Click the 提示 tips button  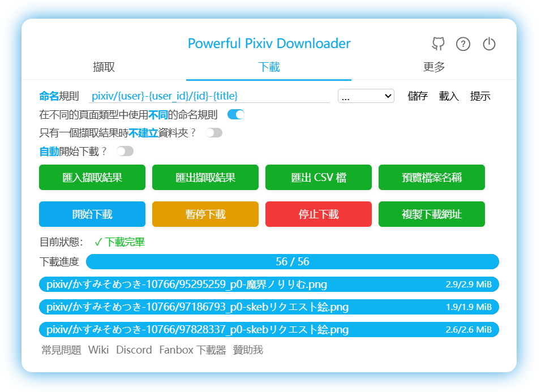tap(480, 96)
